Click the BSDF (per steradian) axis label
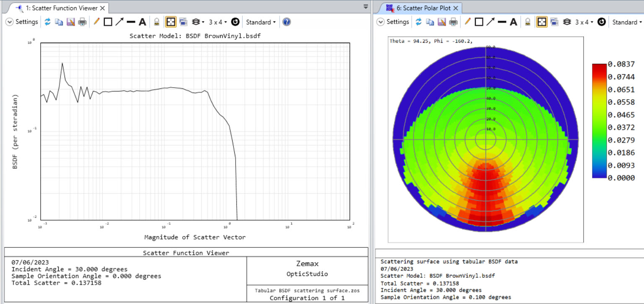Screen dimensions: 644x304 click(16, 131)
